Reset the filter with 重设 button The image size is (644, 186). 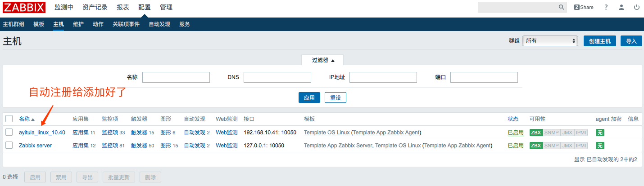coord(336,97)
